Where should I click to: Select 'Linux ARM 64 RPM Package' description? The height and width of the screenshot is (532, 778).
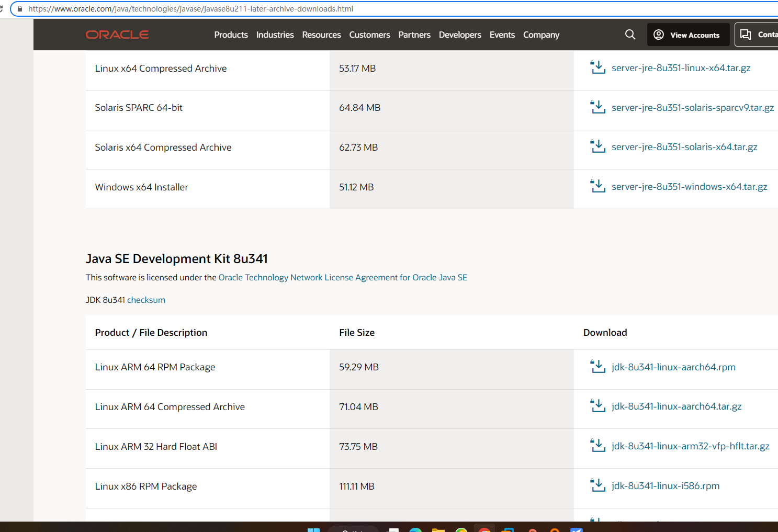[155, 367]
